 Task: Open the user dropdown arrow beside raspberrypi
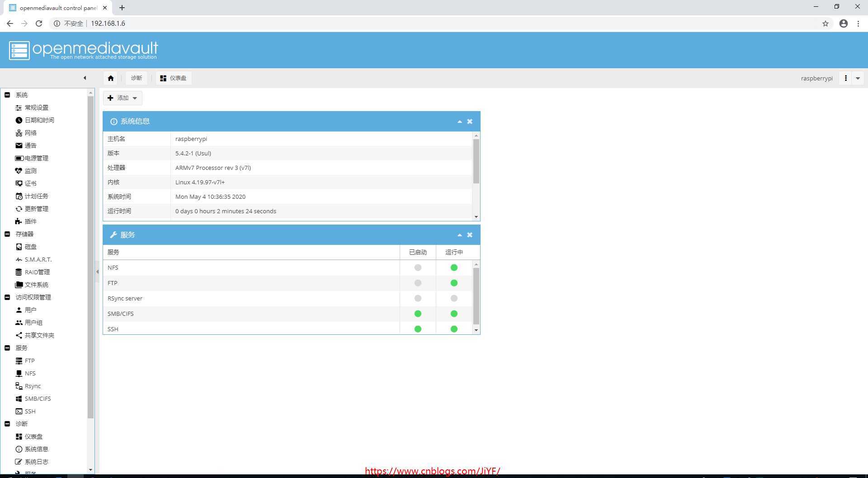pyautogui.click(x=858, y=78)
